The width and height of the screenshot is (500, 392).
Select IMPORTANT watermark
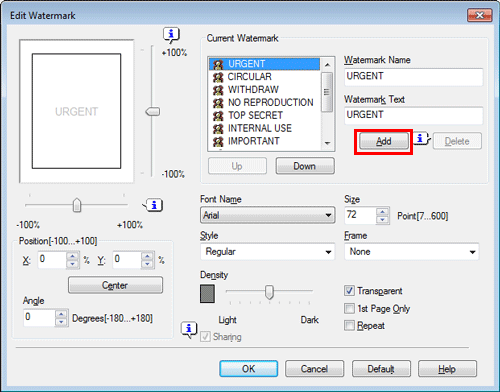(x=264, y=141)
